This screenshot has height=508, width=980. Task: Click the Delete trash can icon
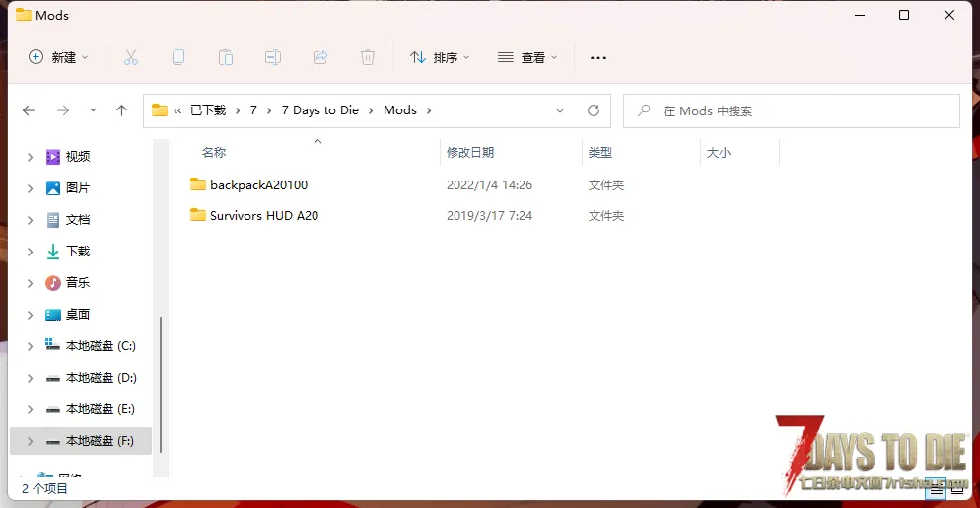(x=368, y=57)
